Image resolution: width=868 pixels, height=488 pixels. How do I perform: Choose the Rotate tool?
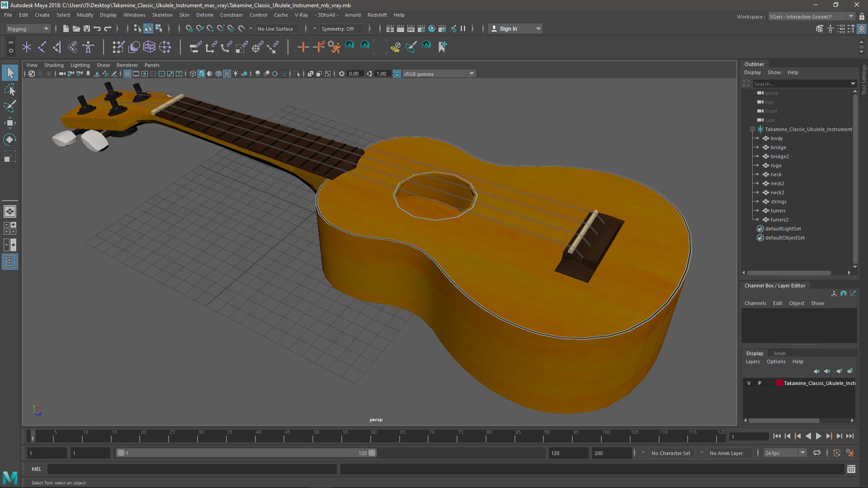coord(10,140)
